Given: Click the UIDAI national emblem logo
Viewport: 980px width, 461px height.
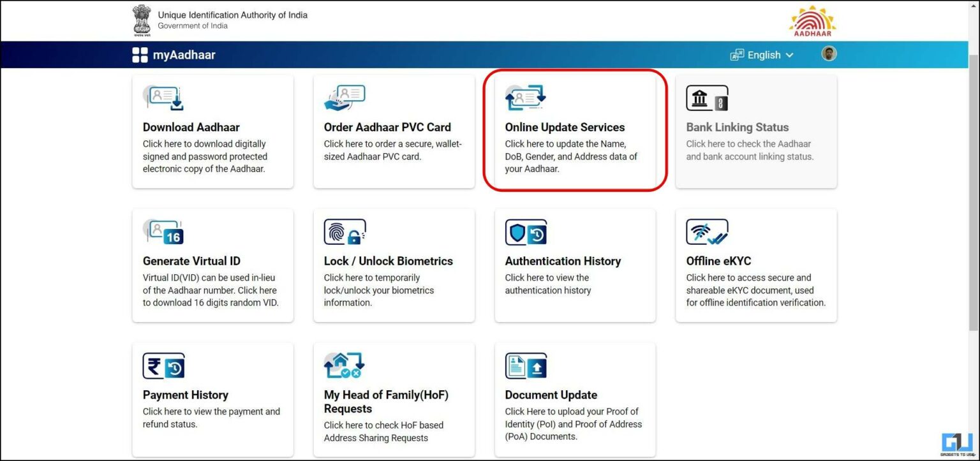Looking at the screenshot, I should (141, 19).
